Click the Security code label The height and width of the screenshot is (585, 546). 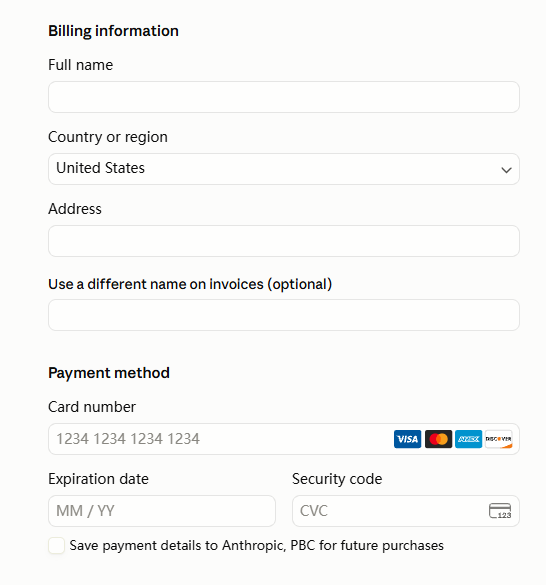pyautogui.click(x=337, y=479)
